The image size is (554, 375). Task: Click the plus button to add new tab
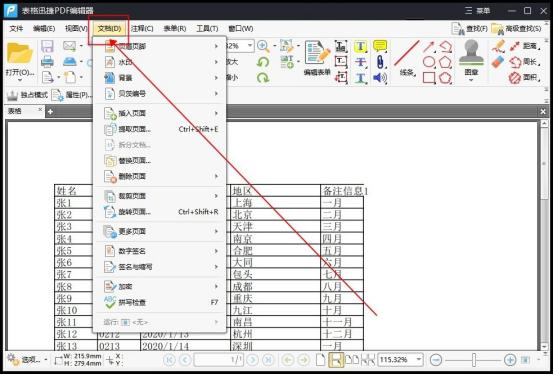pyautogui.click(x=50, y=112)
